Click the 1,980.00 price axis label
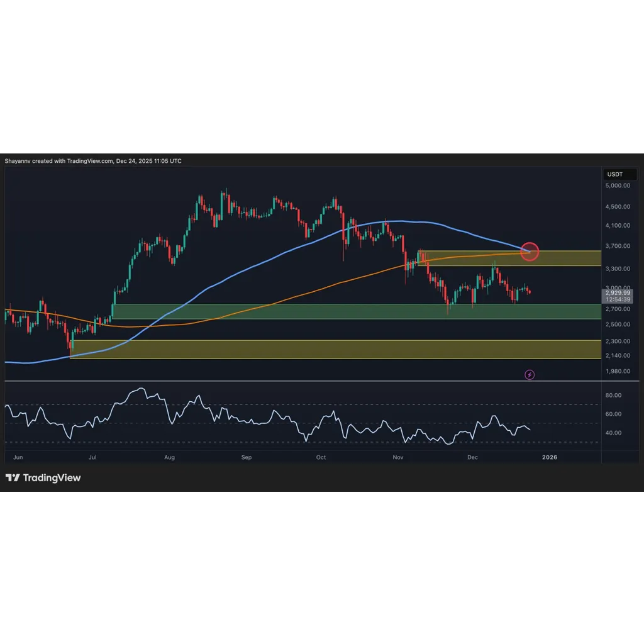644x644 pixels. 618,371
